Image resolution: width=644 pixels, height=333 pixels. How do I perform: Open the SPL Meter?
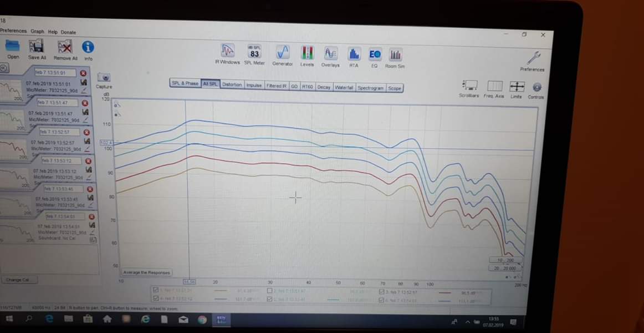tap(254, 52)
